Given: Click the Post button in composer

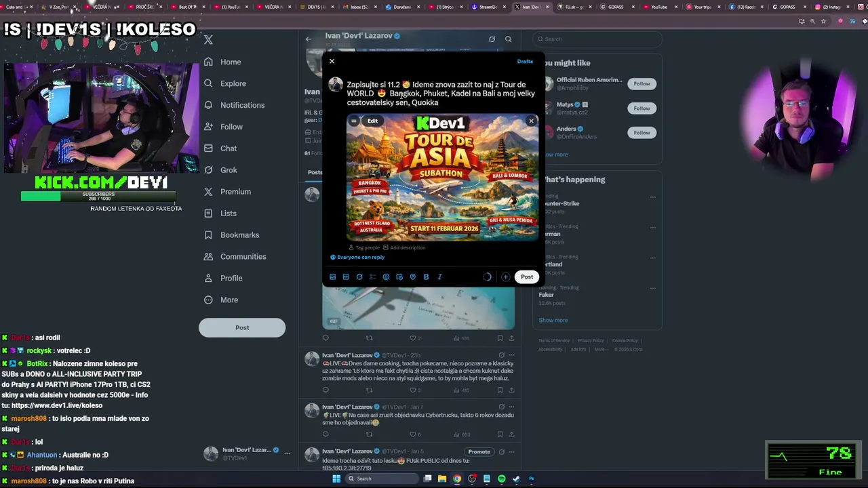Looking at the screenshot, I should coord(527,277).
